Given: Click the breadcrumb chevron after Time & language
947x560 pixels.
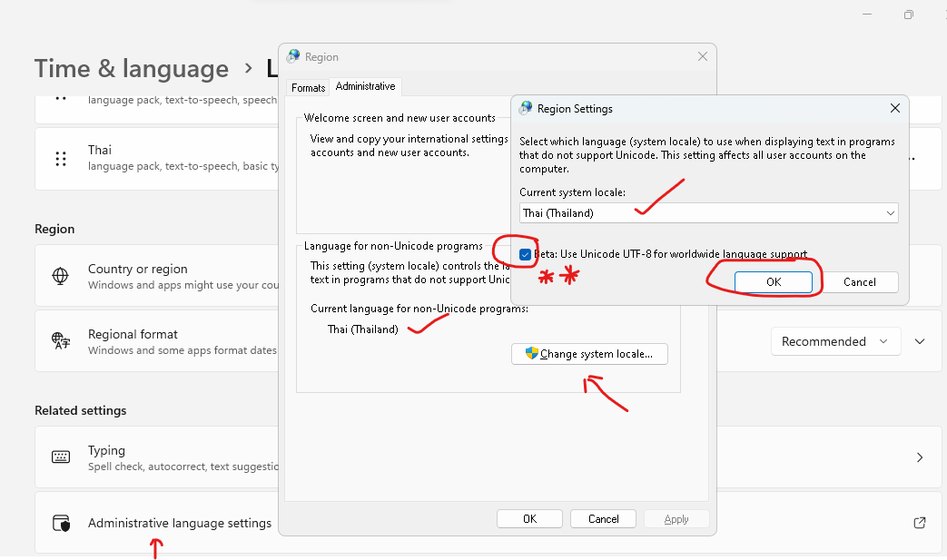Looking at the screenshot, I should click(248, 68).
